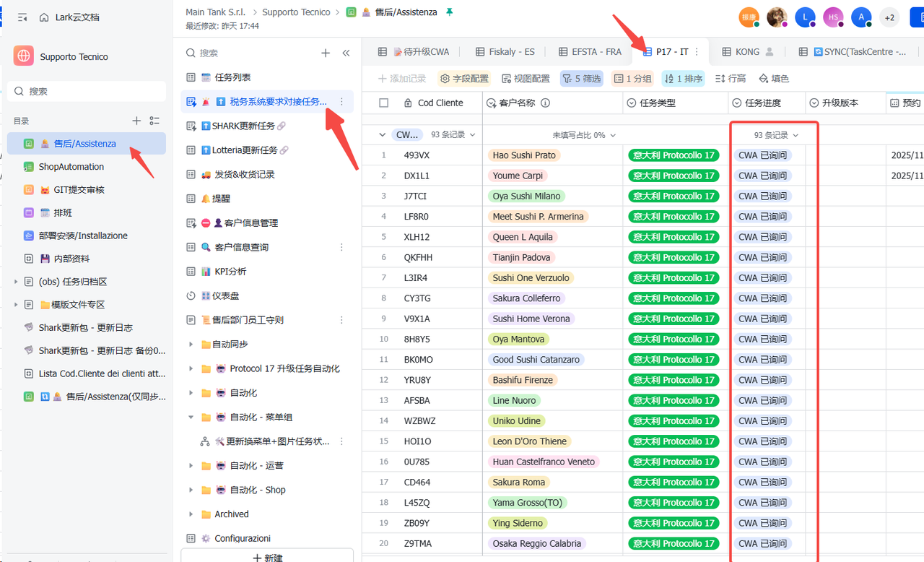Click the 搜索 field in middle panel

point(249,53)
